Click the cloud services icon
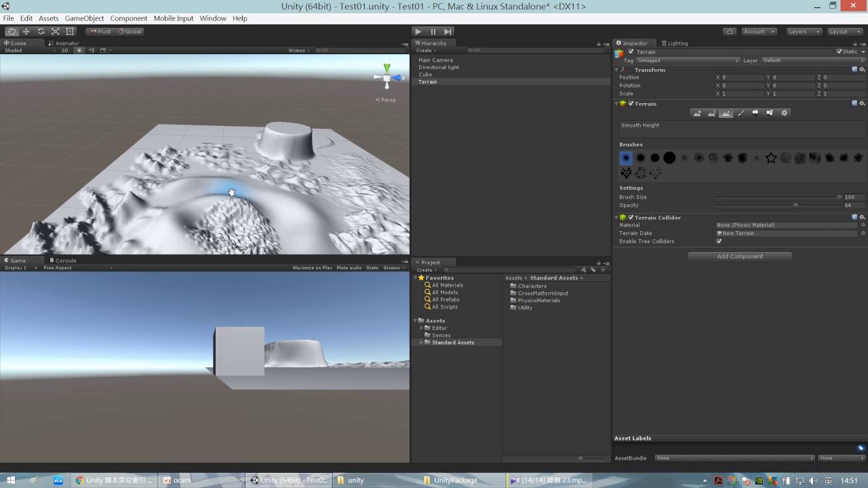Screen dimensions: 868x488 point(730,31)
